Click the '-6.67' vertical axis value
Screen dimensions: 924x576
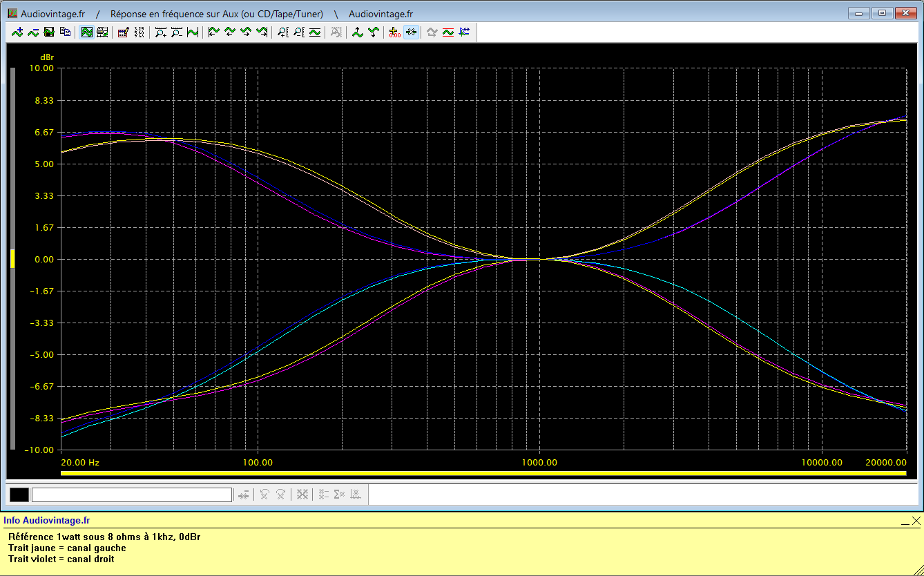pos(42,386)
